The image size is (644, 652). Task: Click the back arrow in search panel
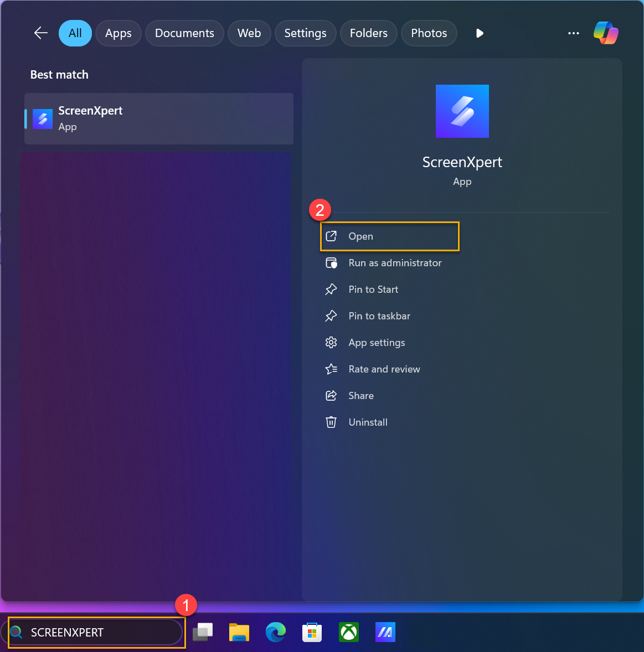point(41,33)
